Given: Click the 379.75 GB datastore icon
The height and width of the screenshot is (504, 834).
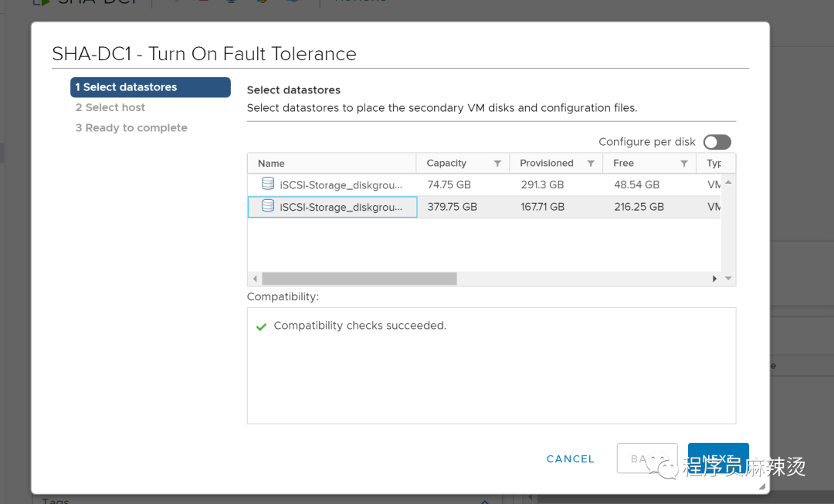Looking at the screenshot, I should (268, 206).
